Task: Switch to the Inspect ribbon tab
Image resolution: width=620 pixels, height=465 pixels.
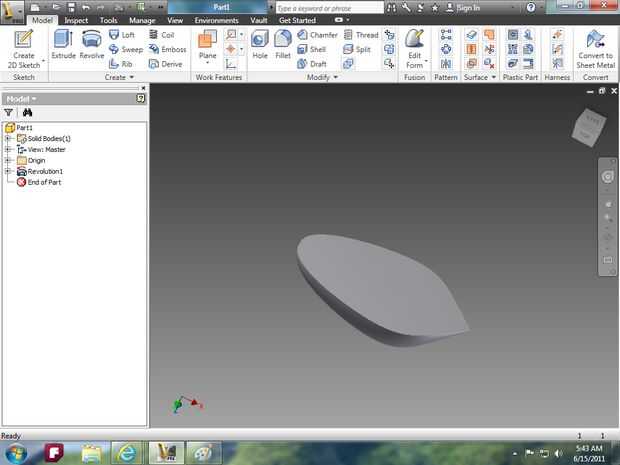Action: (x=76, y=20)
